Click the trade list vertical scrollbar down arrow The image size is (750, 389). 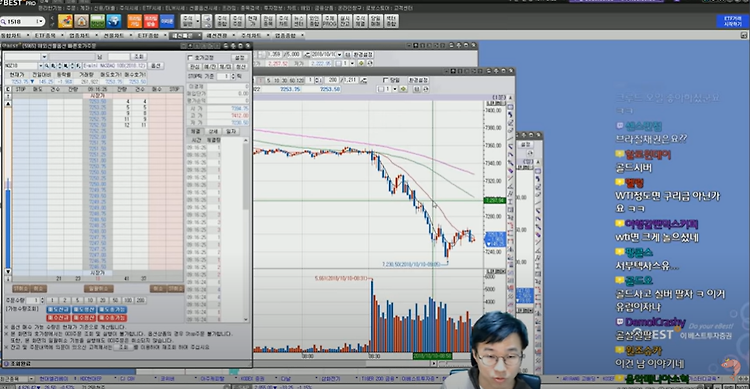(x=246, y=319)
